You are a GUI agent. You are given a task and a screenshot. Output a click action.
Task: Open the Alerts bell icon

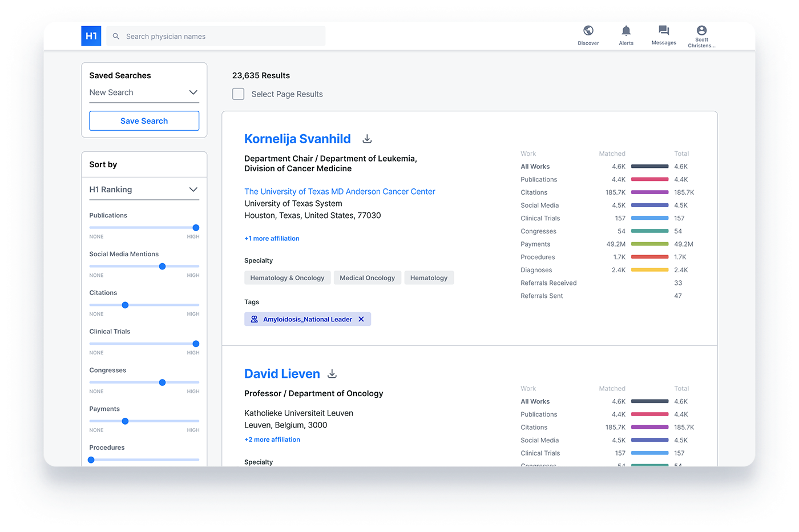click(x=626, y=31)
